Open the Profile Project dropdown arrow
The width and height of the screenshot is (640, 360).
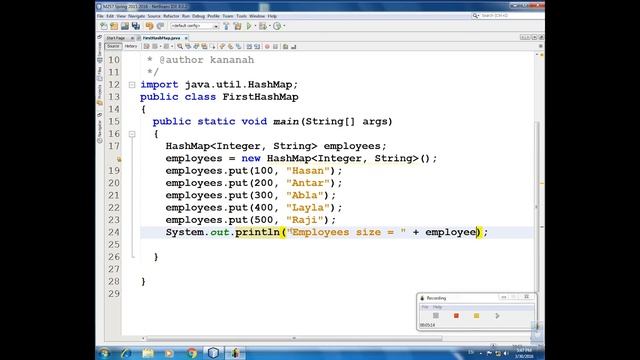(284, 26)
